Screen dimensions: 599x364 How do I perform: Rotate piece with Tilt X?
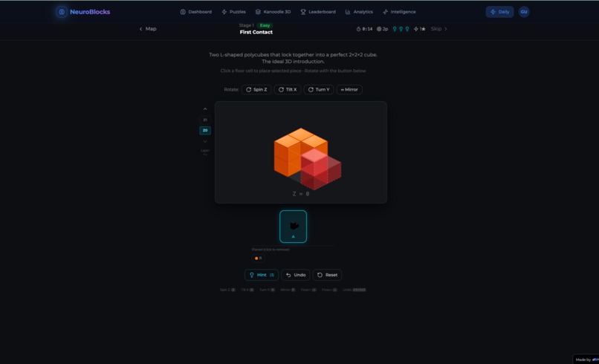point(288,89)
